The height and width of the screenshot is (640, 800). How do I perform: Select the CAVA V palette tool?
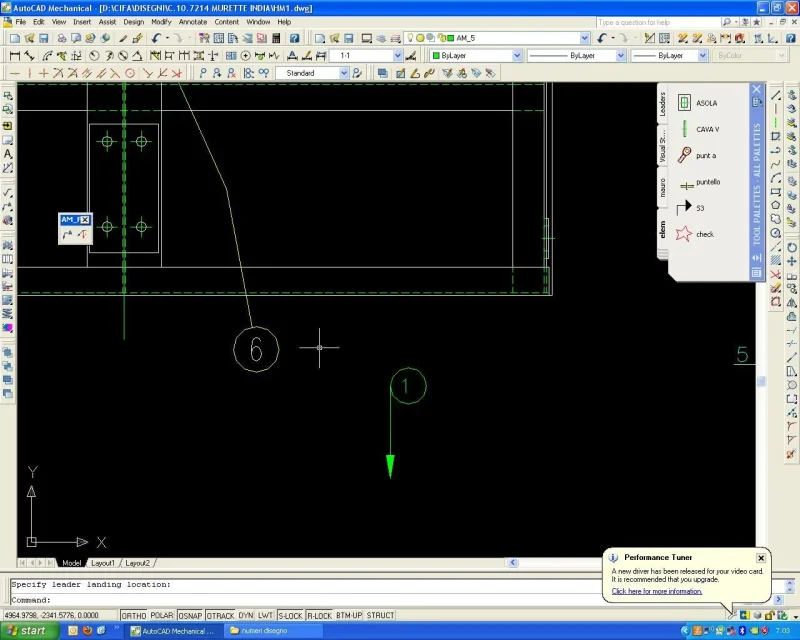click(x=698, y=129)
